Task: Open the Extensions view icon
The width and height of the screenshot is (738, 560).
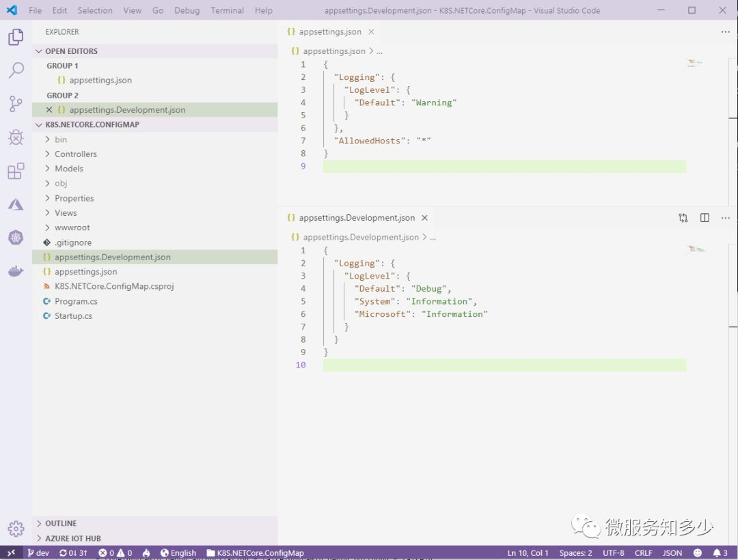Action: point(16,171)
